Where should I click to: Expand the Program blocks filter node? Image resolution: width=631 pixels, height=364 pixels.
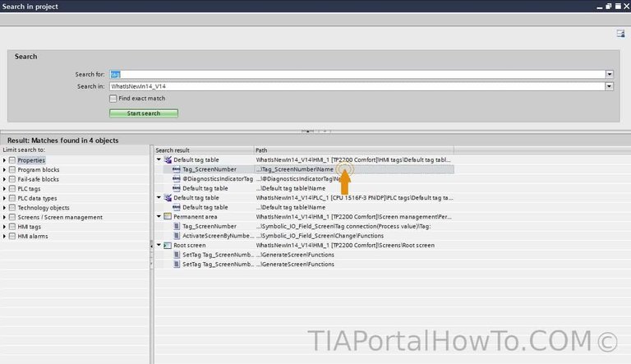pyautogui.click(x=4, y=169)
